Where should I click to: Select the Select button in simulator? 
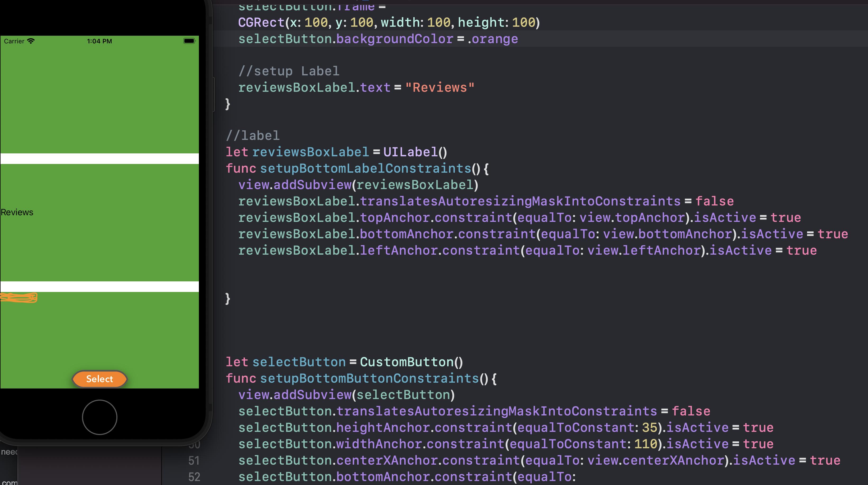click(x=99, y=379)
